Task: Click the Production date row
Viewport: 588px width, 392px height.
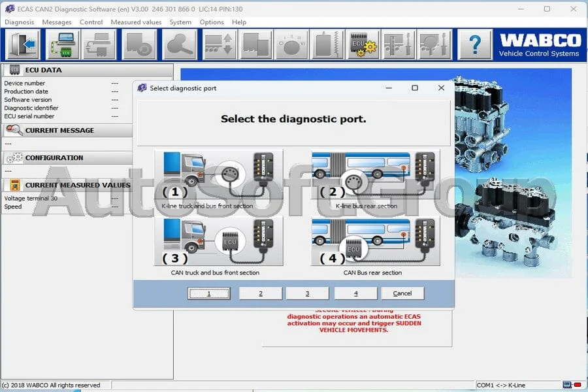Action: pyautogui.click(x=61, y=91)
